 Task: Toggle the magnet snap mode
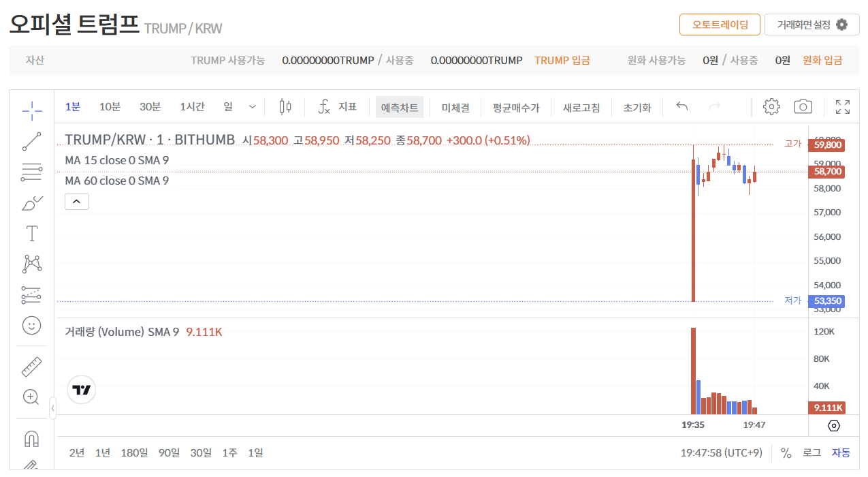[x=31, y=438]
